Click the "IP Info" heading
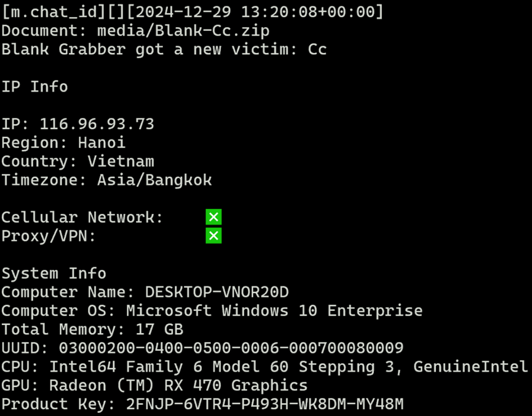 (34, 87)
